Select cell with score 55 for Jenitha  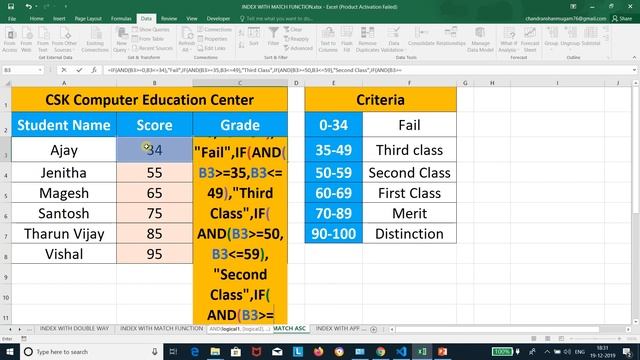pos(154,173)
